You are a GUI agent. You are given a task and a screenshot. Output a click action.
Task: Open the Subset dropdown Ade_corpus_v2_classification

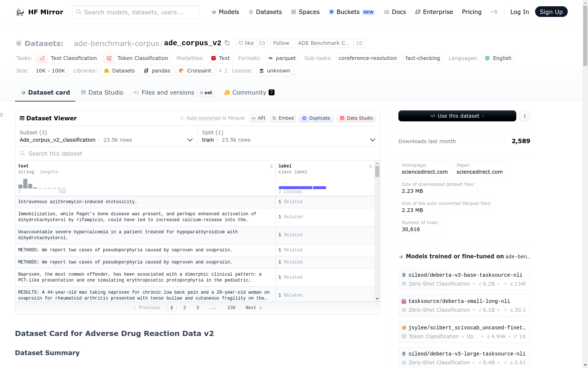pyautogui.click(x=106, y=136)
